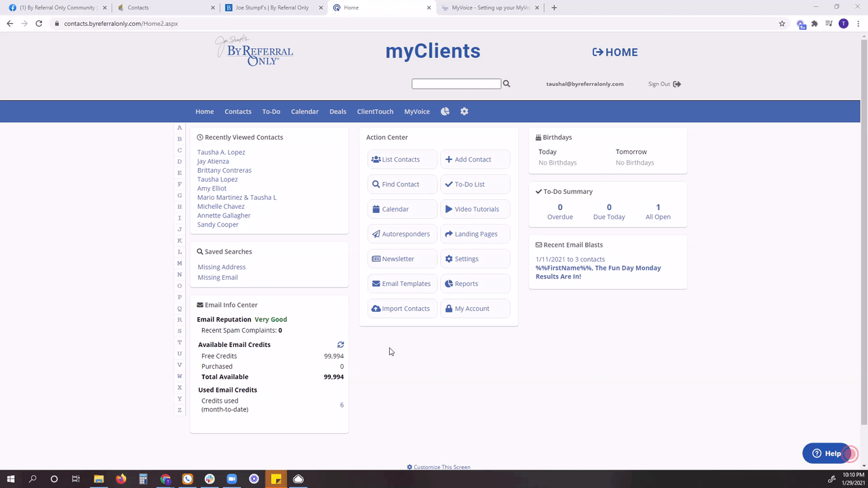Click the Add Contact button
Image resolution: width=868 pixels, height=488 pixels.
475,159
